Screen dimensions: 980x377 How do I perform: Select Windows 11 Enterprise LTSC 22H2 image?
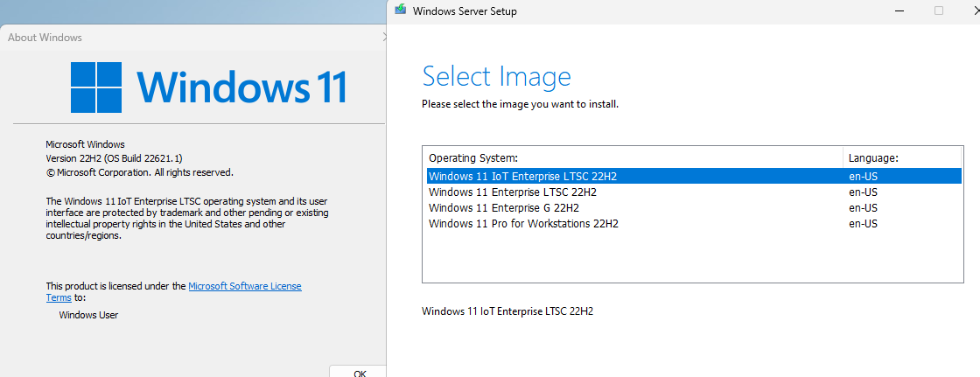[x=694, y=192]
